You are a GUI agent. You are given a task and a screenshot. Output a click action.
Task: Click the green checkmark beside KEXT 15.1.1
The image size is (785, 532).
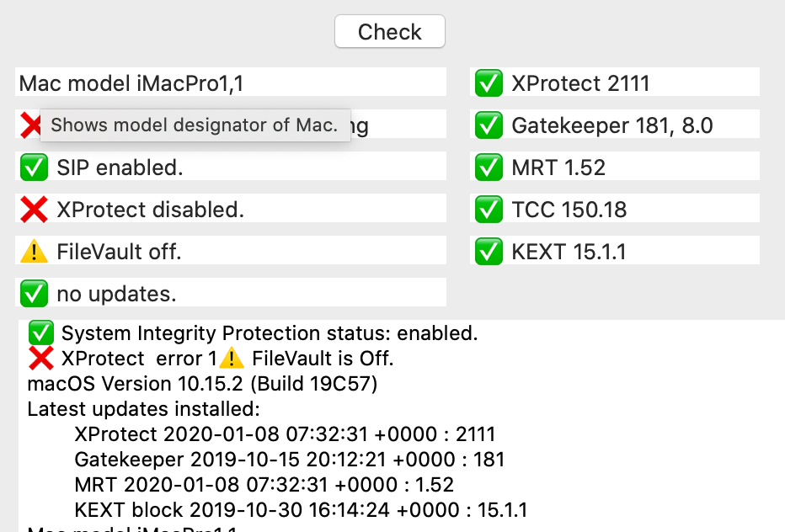488,252
